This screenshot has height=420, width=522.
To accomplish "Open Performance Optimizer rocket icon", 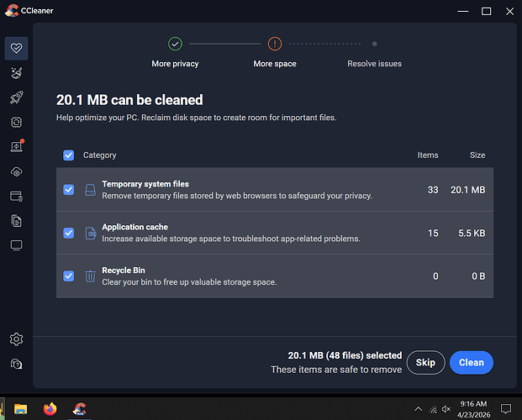I will pyautogui.click(x=16, y=97).
